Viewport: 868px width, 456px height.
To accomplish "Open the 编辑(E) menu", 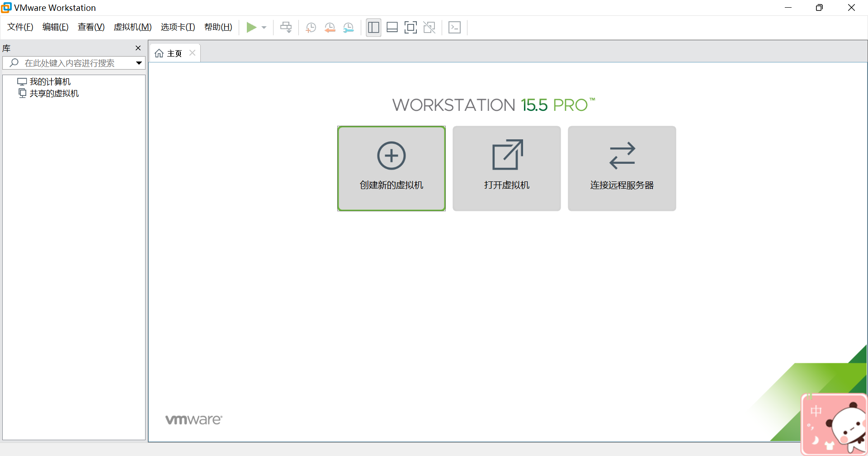I will tap(55, 27).
